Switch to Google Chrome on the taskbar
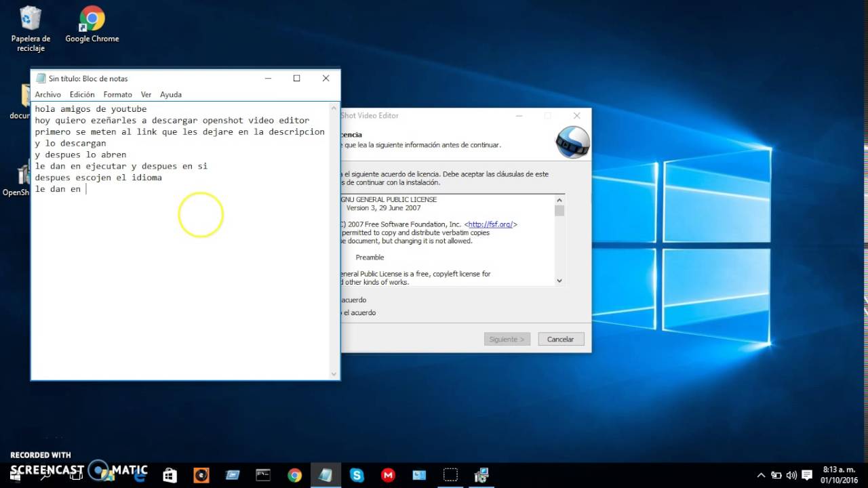The height and width of the screenshot is (488, 868). point(294,474)
